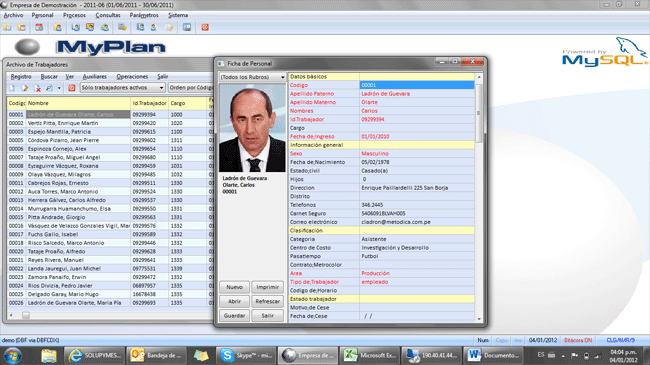The image size is (650, 365).
Task: Click the edit record pencil icon in Archivo de Trabajadores
Action: coord(25,88)
